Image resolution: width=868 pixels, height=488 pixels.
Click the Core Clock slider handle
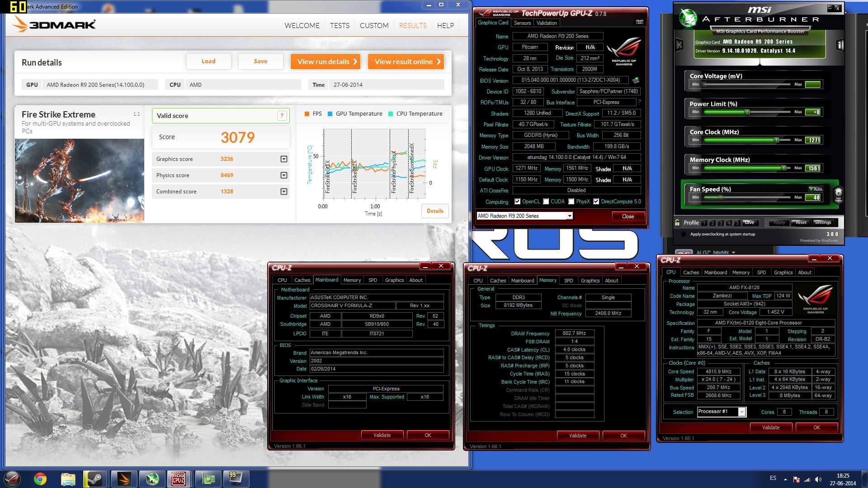776,140
